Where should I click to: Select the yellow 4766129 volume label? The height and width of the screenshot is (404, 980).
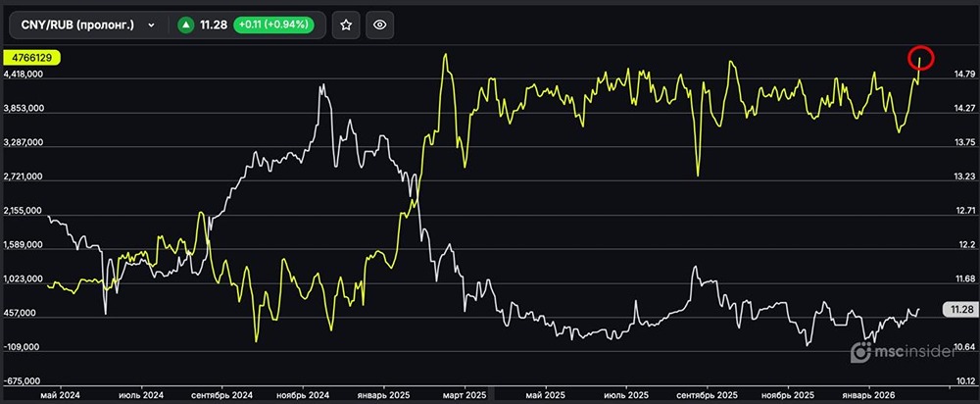[31, 58]
